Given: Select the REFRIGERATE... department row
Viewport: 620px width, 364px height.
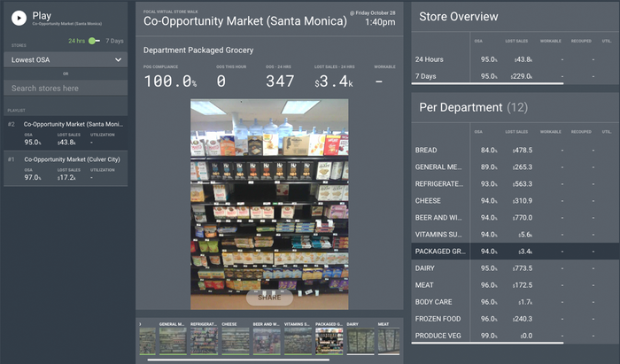Looking at the screenshot, I should (515, 184).
